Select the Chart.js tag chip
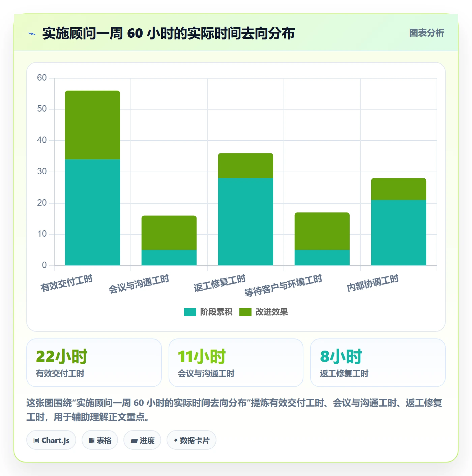 (x=51, y=440)
